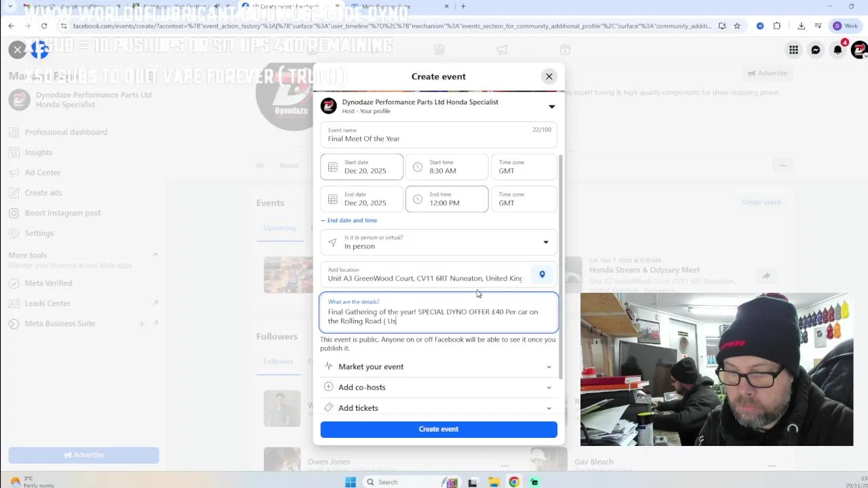Go back in the browser

pyautogui.click(x=12, y=26)
